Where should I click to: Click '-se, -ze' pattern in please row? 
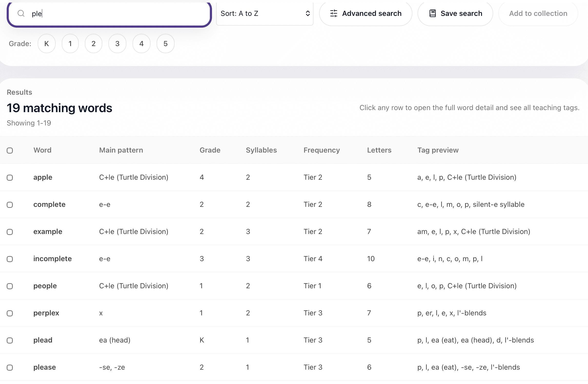[x=112, y=367]
